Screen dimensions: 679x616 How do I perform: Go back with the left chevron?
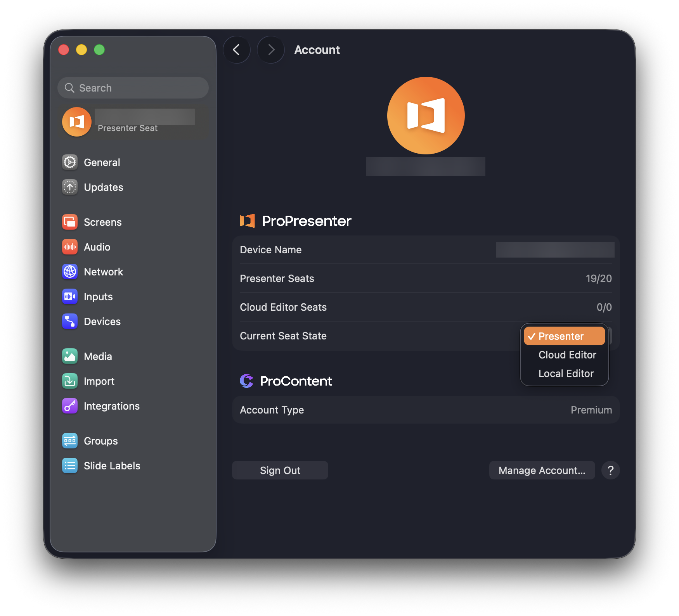(x=236, y=50)
